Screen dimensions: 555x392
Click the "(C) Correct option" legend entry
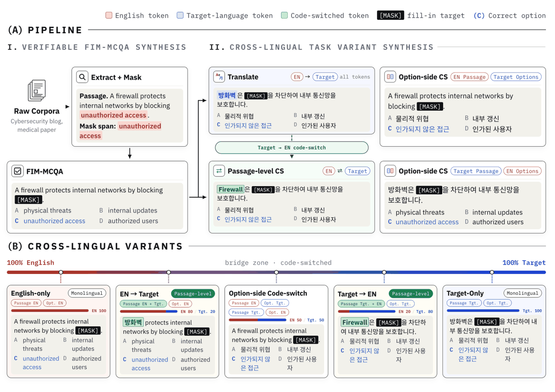coord(509,15)
